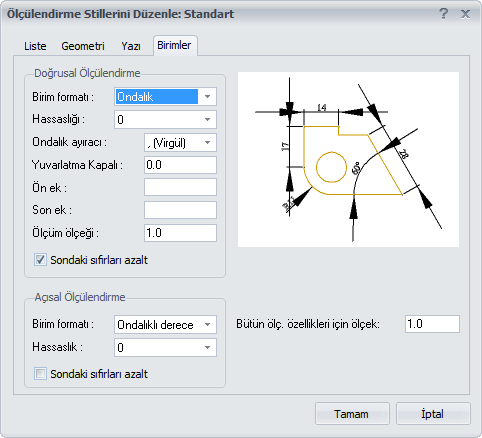
Task: Select the Birimler tab
Action: 175,45
